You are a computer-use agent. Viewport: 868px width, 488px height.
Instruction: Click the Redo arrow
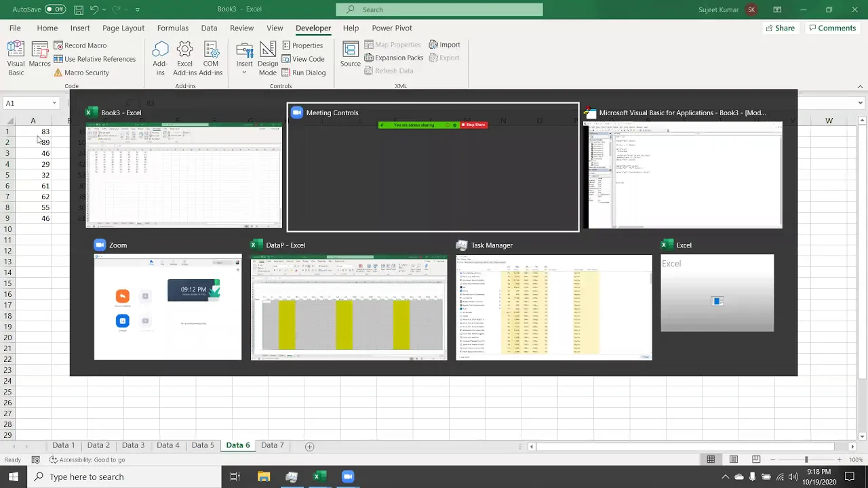tap(117, 9)
